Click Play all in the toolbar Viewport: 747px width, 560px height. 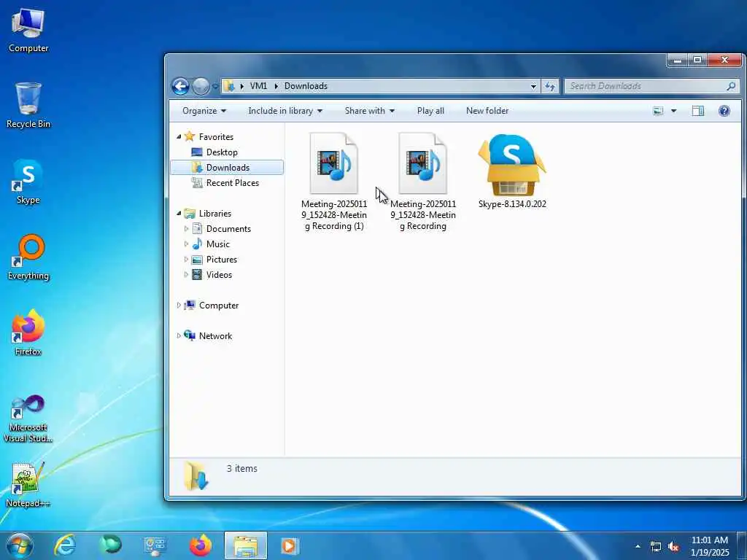click(x=430, y=111)
